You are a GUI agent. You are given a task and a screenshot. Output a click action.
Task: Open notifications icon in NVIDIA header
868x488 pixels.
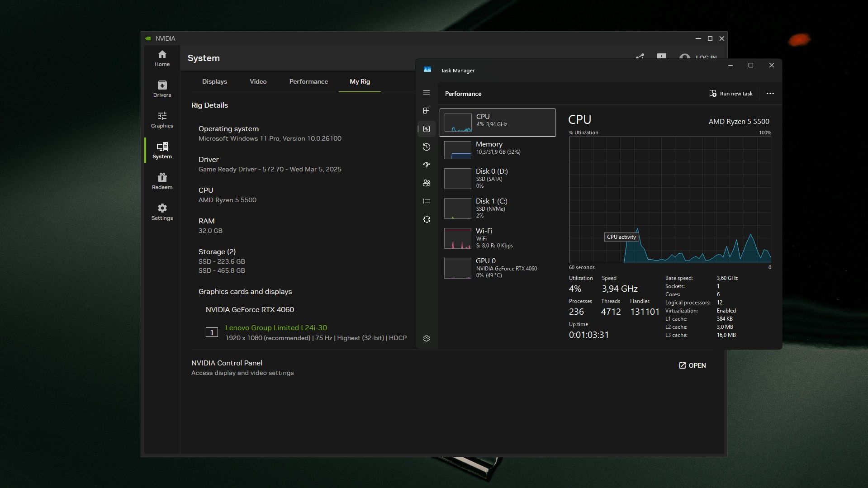point(661,57)
